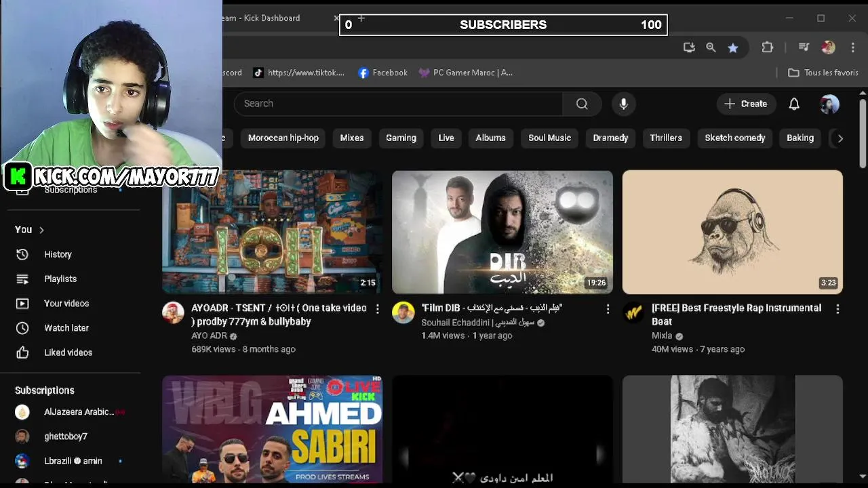
Task: Click the page vertical scrollbar
Action: [863, 134]
